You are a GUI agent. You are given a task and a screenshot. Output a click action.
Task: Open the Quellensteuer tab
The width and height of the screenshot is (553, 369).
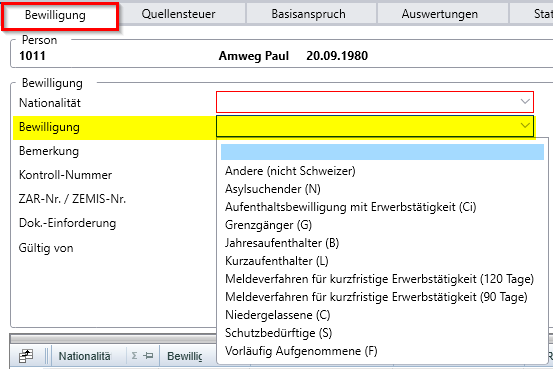[x=178, y=14]
